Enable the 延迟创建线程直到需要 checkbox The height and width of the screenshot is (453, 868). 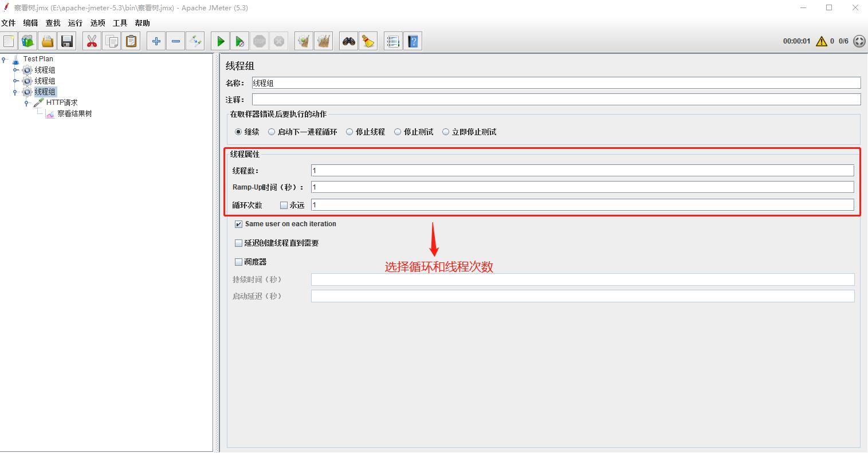pyautogui.click(x=239, y=243)
